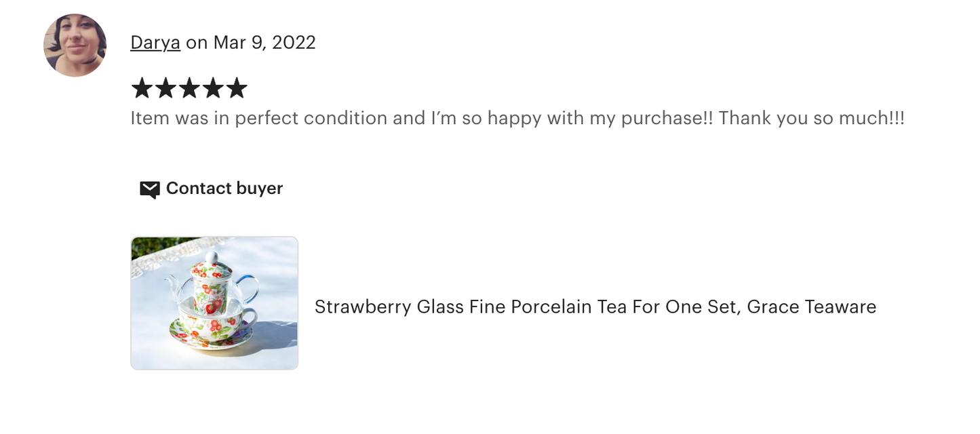The height and width of the screenshot is (434, 980).
Task: Click Darya's round profile avatar
Action: tap(75, 45)
